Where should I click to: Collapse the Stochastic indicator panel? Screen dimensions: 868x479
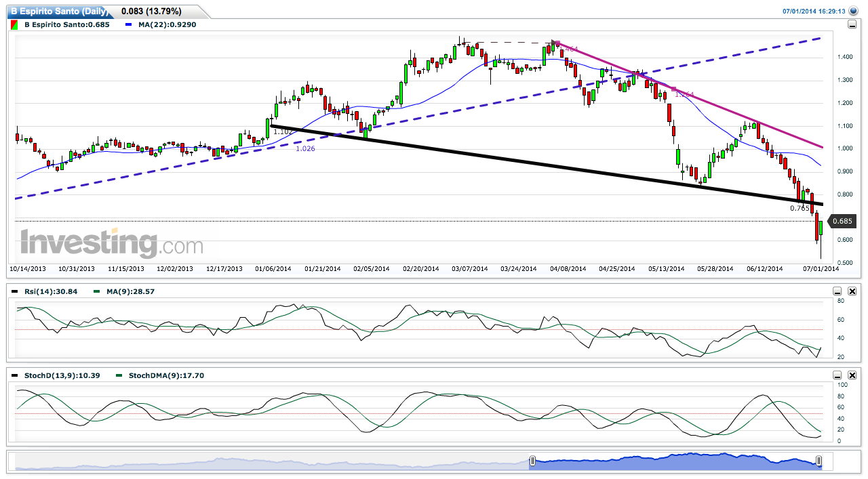pyautogui.click(x=837, y=375)
